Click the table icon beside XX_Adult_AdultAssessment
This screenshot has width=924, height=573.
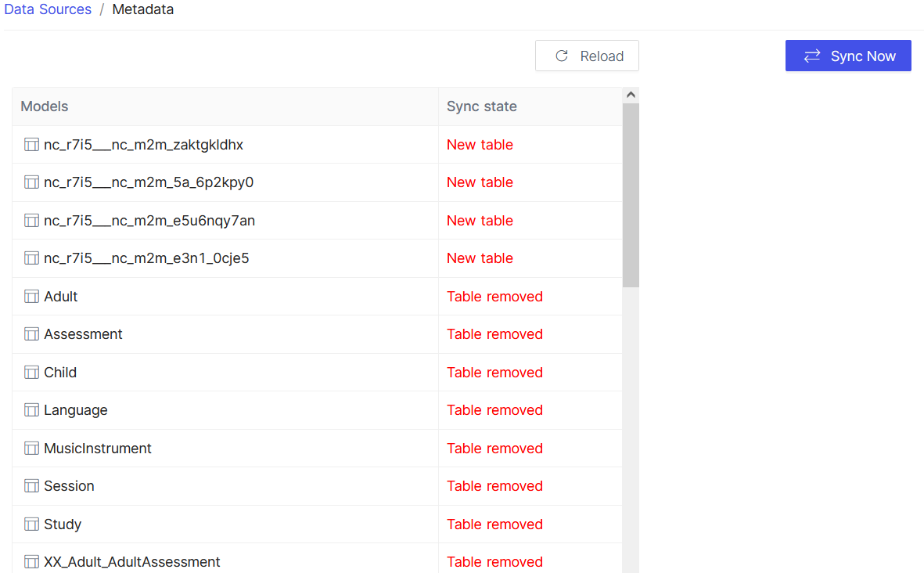[31, 561]
